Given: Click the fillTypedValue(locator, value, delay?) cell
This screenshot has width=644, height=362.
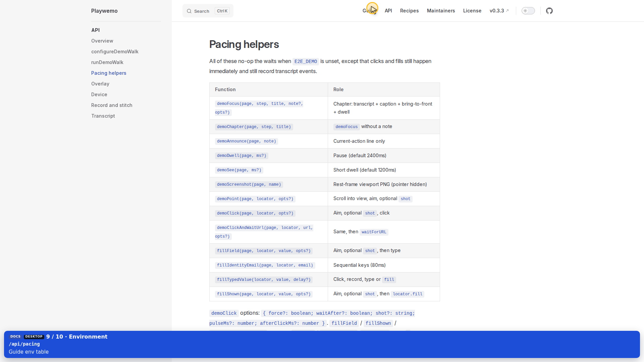Looking at the screenshot, I should coord(269,280).
